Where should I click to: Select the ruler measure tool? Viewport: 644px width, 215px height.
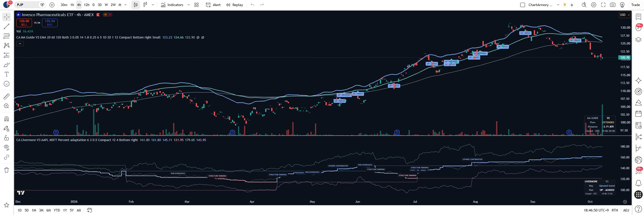click(x=7, y=96)
